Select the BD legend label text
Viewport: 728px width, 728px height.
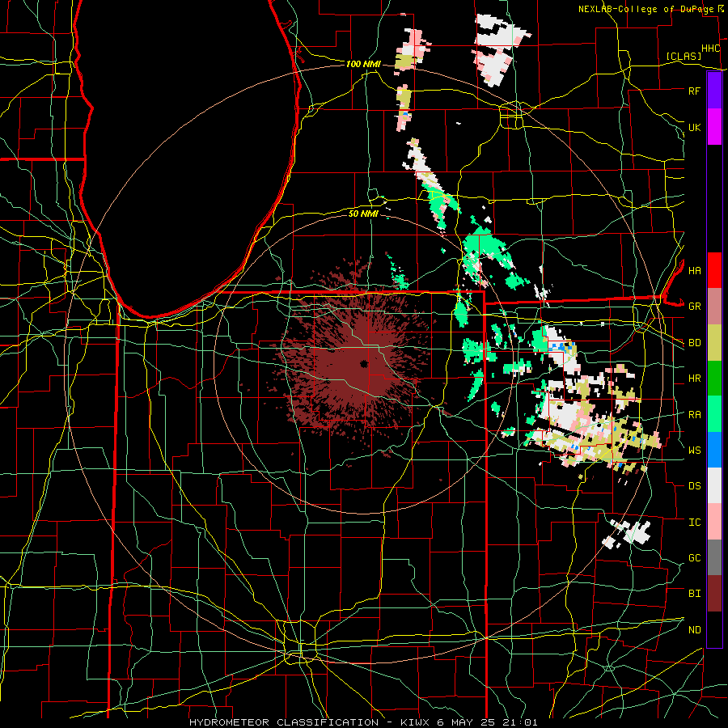pos(694,343)
